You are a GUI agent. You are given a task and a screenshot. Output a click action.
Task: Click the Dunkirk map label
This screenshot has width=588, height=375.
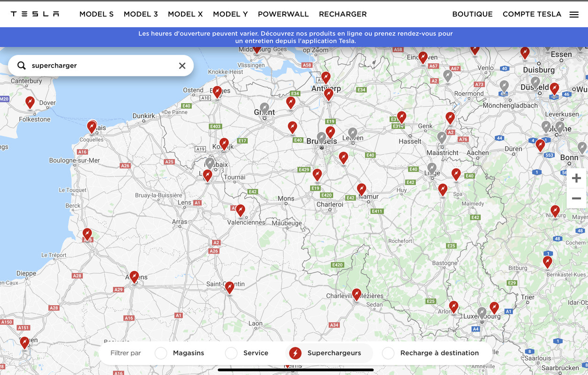(144, 116)
